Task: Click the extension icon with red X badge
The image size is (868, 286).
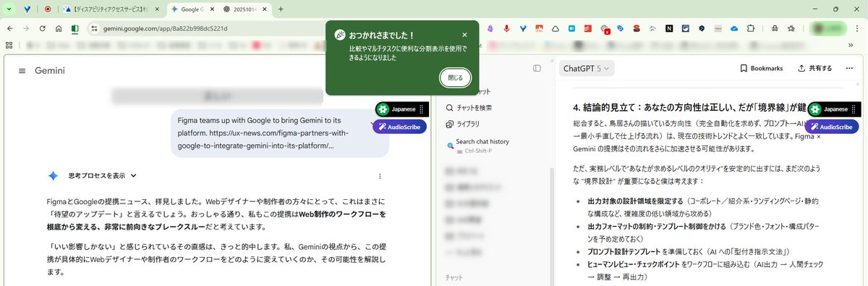Action: [x=605, y=30]
